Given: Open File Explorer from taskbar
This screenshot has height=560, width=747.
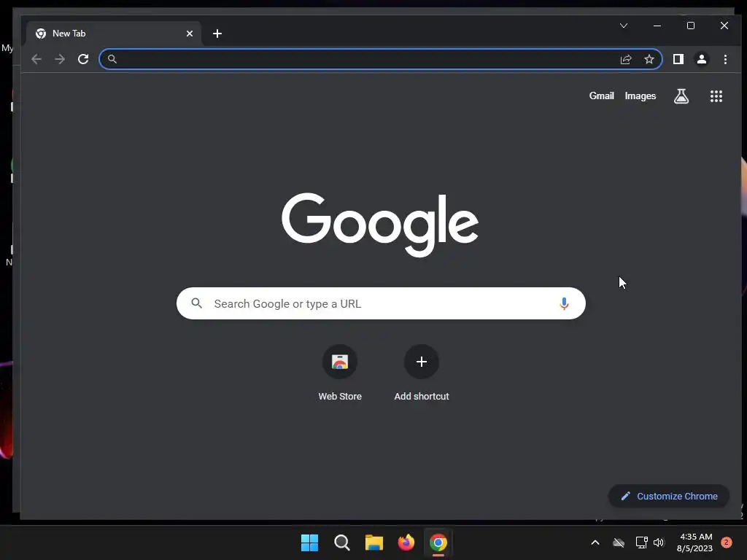Looking at the screenshot, I should 374,542.
